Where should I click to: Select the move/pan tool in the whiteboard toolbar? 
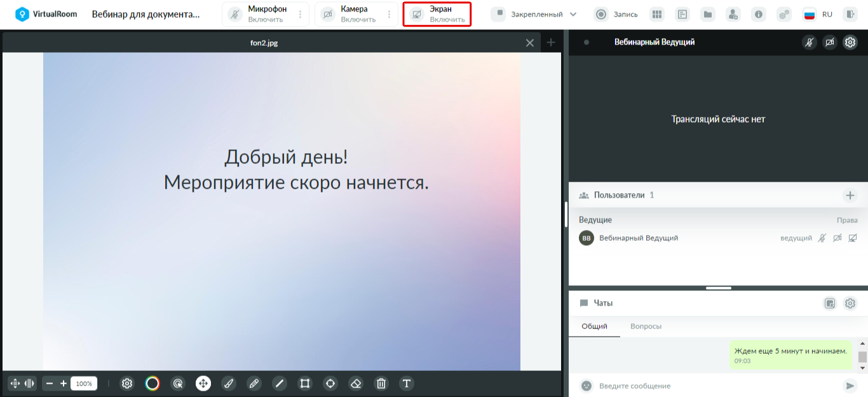click(203, 383)
